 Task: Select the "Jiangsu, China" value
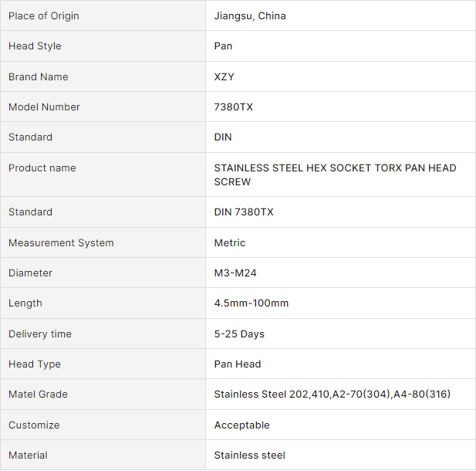pyautogui.click(x=250, y=16)
